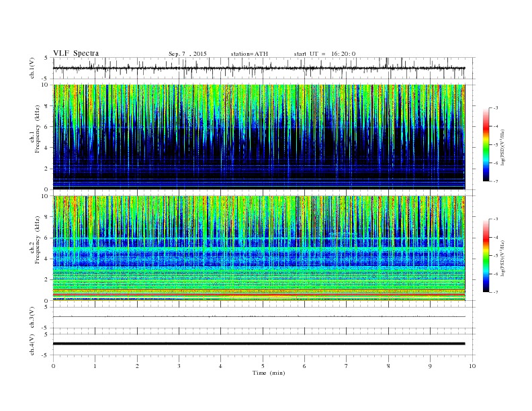Click the ch.2 spectrogram color scale bar
Viewport: 532px width, 411px height.
point(486,256)
